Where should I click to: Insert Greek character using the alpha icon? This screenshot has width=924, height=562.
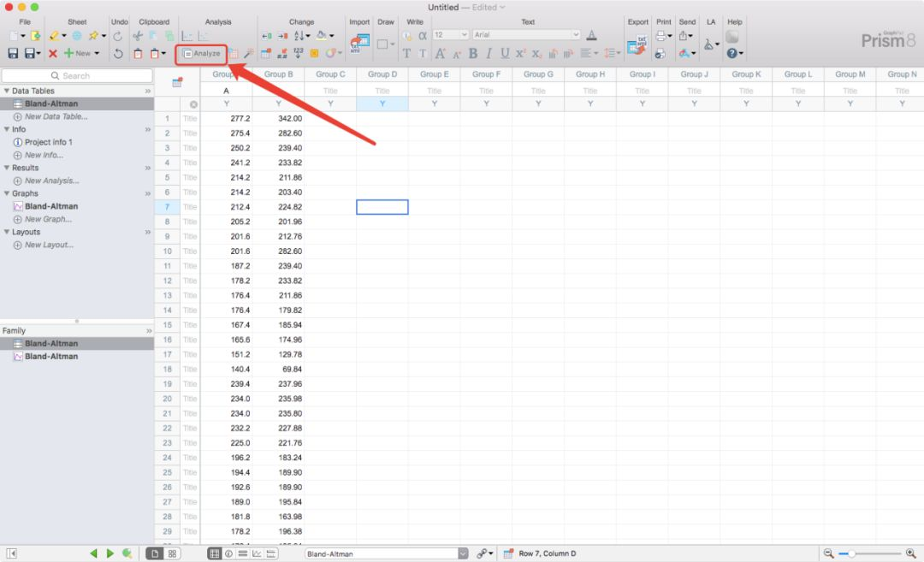pyautogui.click(x=423, y=34)
